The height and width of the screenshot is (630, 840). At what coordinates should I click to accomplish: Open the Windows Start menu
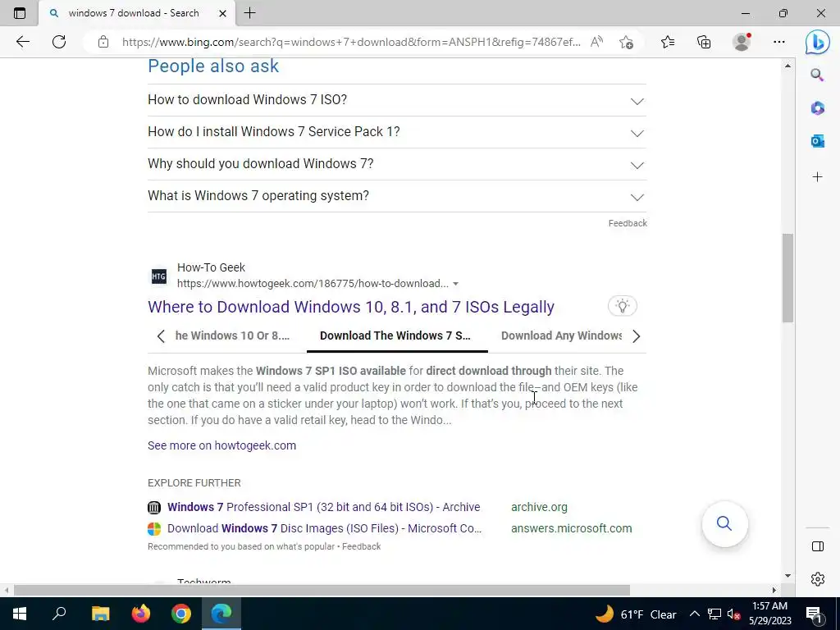point(20,614)
